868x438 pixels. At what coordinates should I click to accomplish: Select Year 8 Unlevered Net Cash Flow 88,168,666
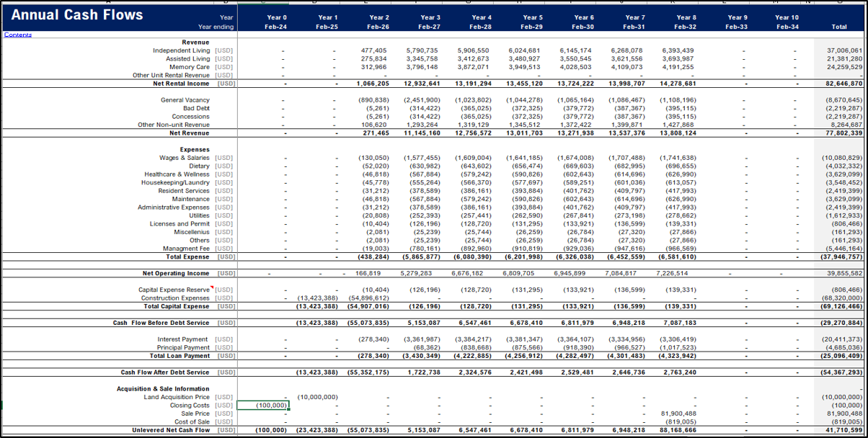[x=678, y=430]
